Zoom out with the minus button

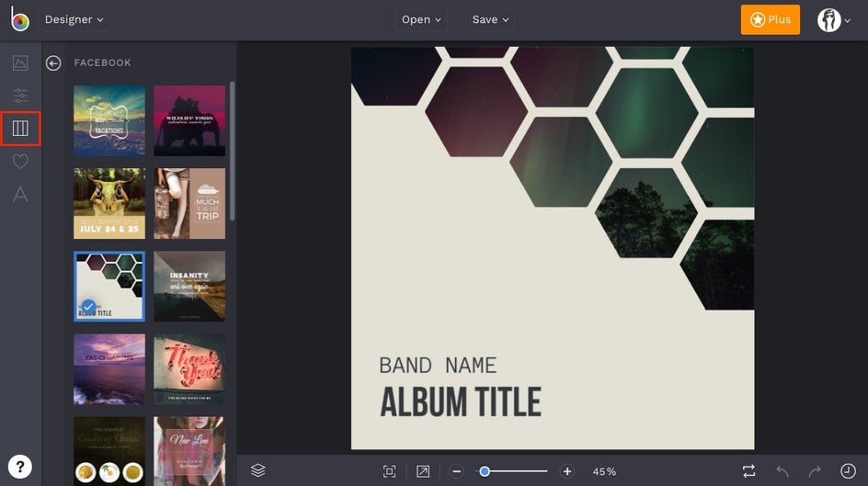pyautogui.click(x=456, y=471)
